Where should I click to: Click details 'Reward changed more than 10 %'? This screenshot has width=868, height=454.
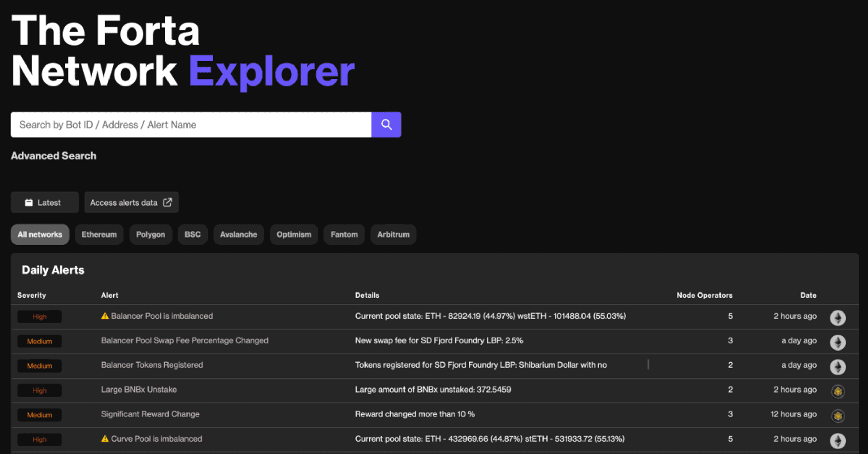click(x=415, y=414)
